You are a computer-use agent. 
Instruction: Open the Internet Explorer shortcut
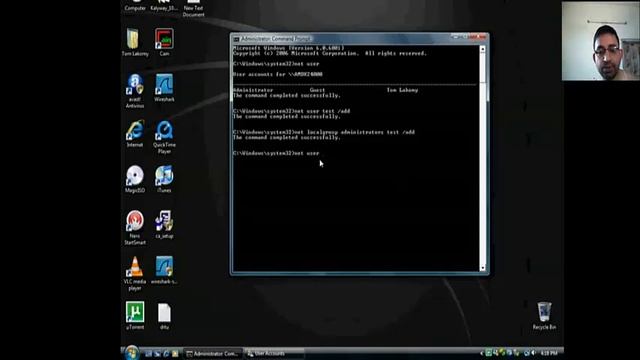(135, 133)
